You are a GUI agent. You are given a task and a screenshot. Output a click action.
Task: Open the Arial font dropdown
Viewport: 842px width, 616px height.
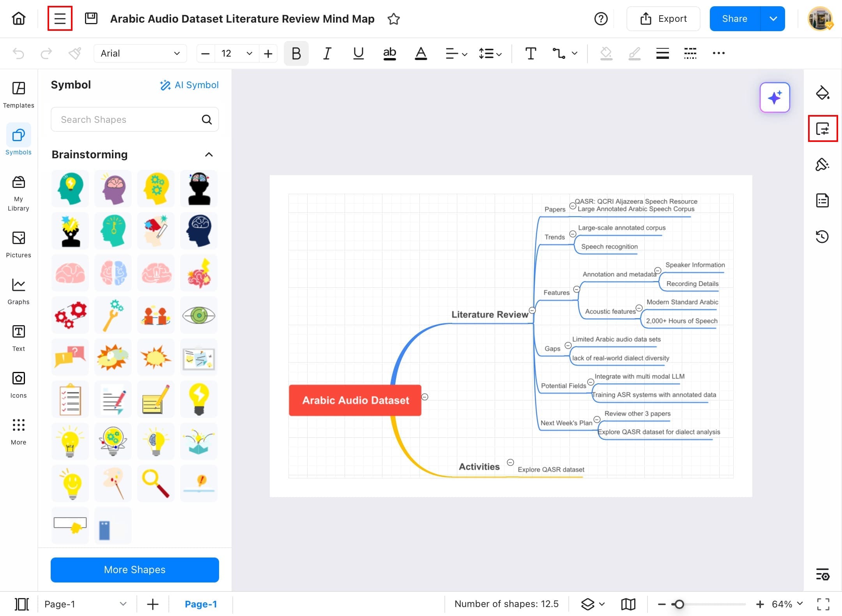coord(140,53)
